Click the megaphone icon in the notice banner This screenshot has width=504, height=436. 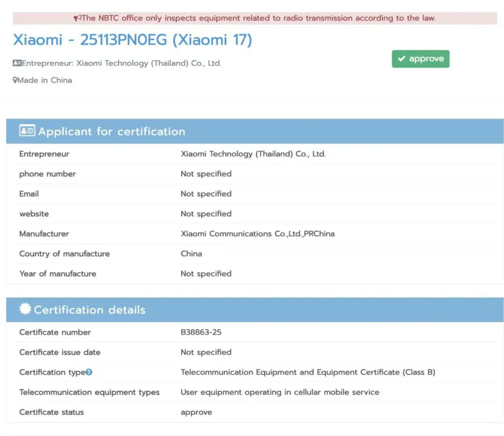click(x=77, y=18)
